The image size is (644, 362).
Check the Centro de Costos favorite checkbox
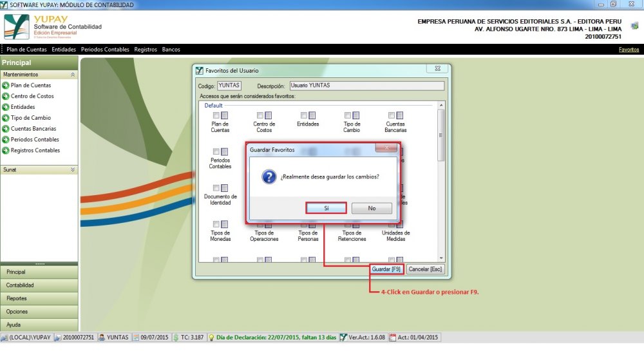coord(260,115)
